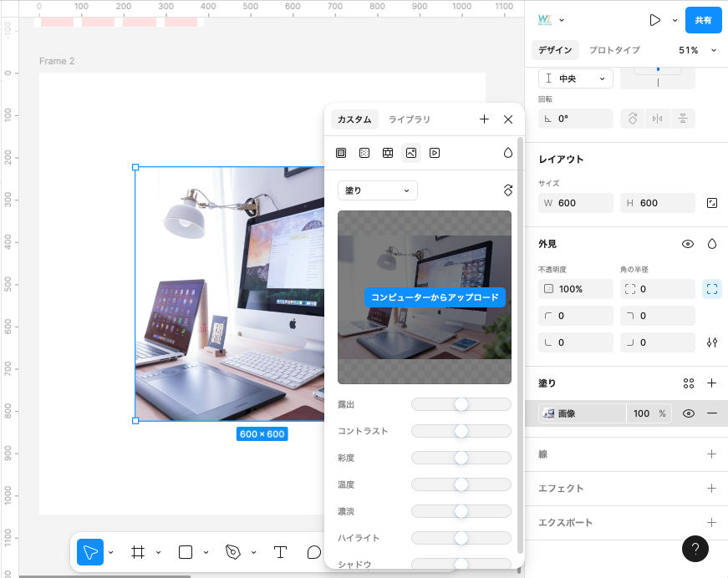Click the コントラスト slider handle
Screen dimensions: 728x578
[461, 431]
